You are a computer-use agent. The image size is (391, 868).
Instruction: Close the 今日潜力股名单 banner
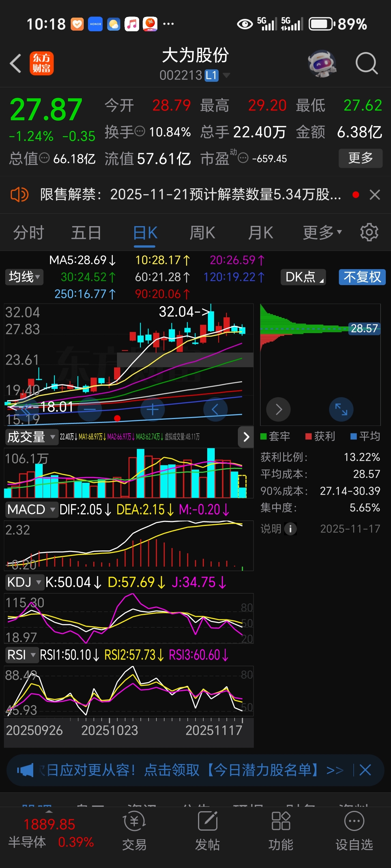coord(365,770)
